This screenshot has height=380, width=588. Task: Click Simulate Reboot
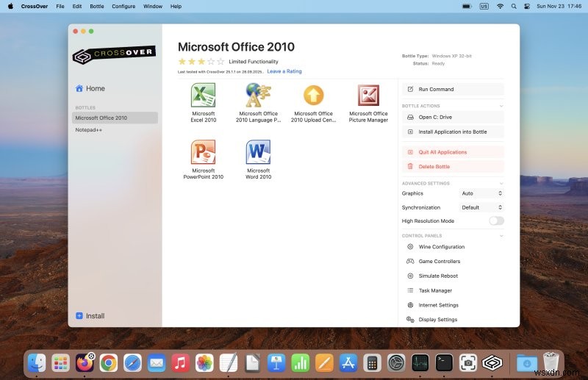(x=453, y=276)
